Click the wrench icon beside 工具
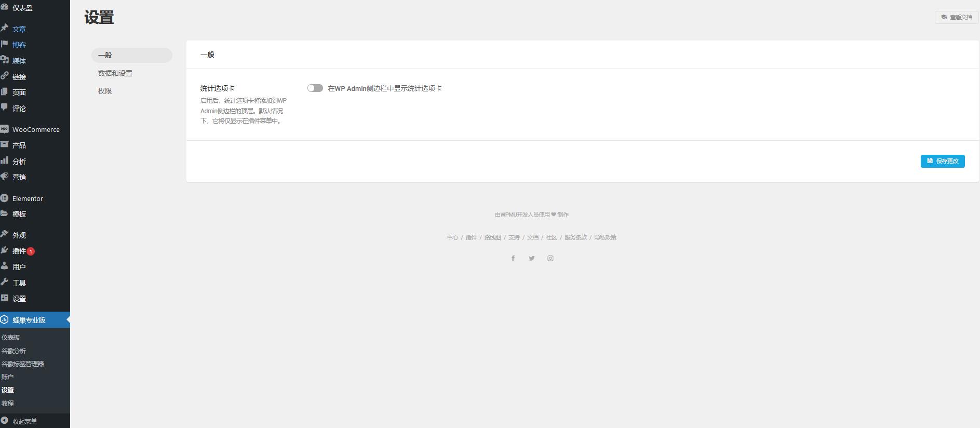Viewport: 980px width, 428px height. tap(4, 282)
